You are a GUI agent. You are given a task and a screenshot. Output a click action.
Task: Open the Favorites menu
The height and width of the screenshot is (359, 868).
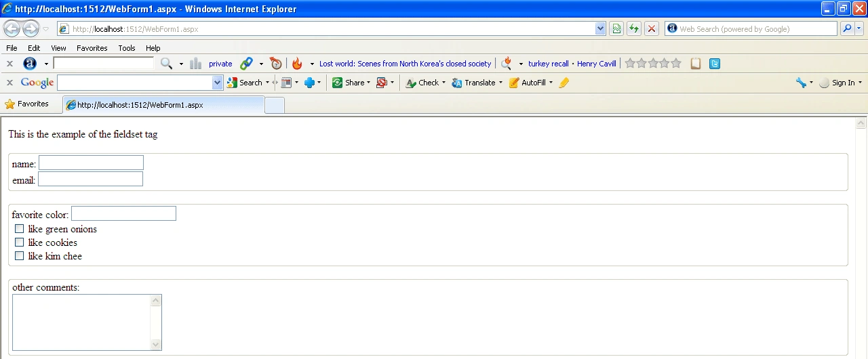point(92,48)
